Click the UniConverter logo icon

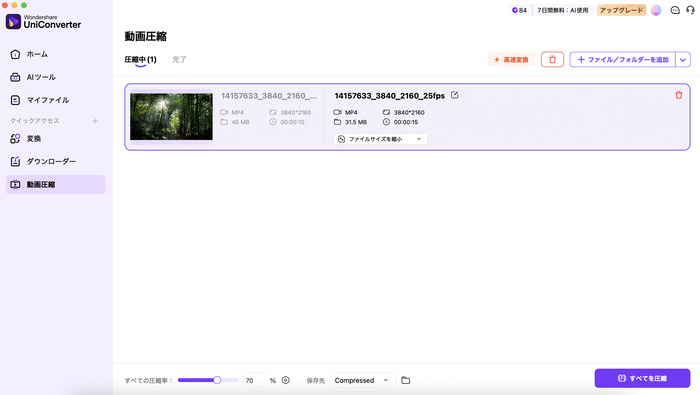pyautogui.click(x=13, y=21)
